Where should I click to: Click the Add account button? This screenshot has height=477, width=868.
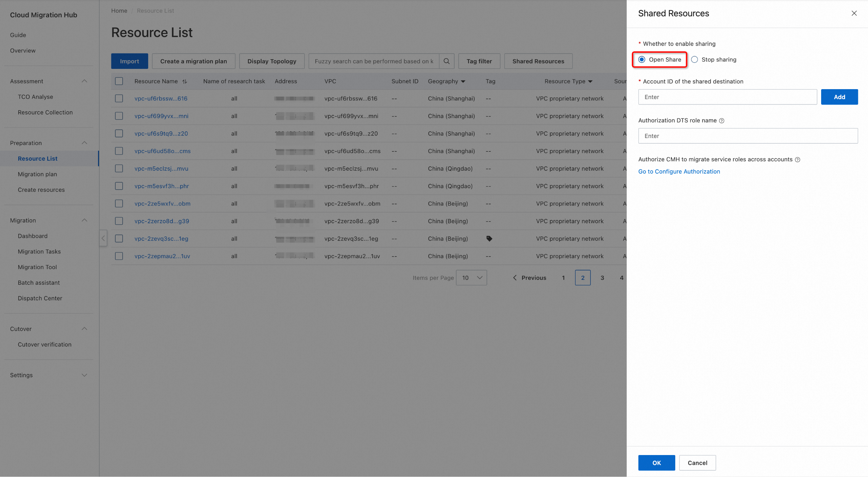click(839, 97)
